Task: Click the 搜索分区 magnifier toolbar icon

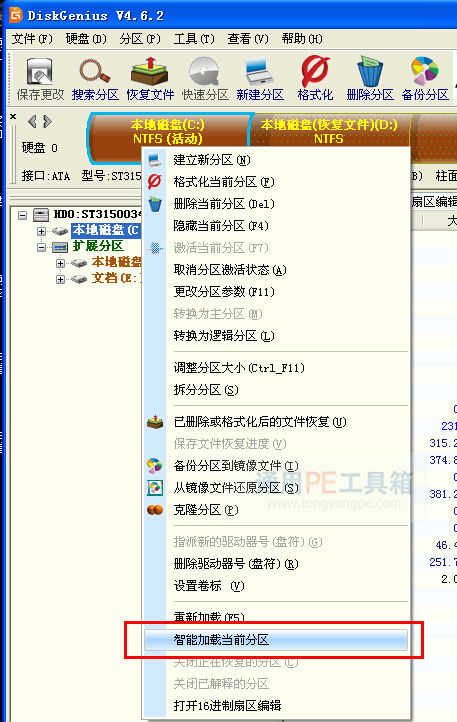Action: point(94,72)
